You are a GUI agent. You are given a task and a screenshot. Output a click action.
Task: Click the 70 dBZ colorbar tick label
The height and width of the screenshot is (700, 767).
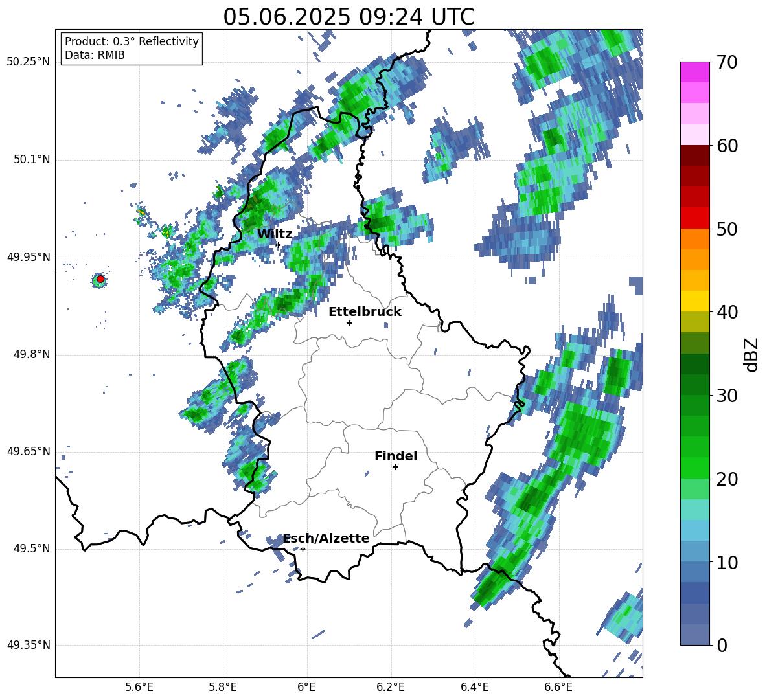coord(727,62)
